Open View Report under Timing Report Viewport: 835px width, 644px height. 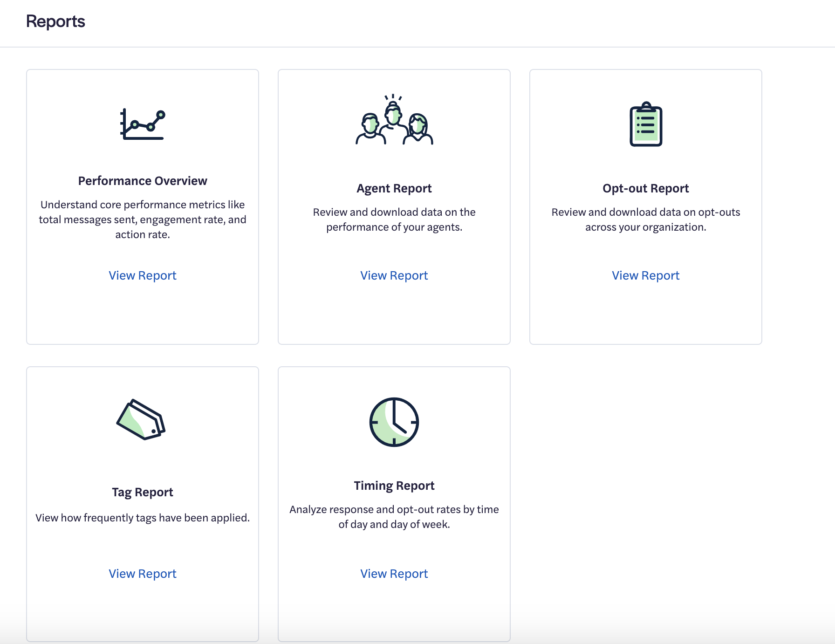[x=394, y=574]
